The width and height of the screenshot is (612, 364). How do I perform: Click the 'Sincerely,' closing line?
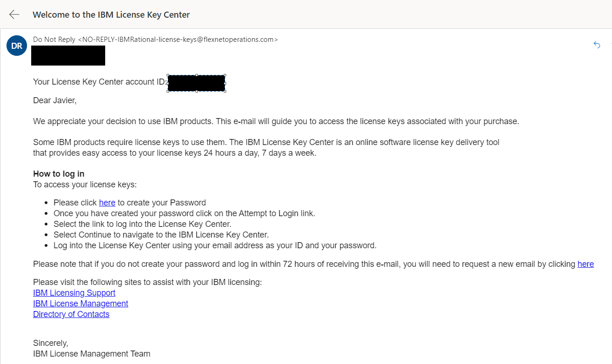(x=50, y=343)
